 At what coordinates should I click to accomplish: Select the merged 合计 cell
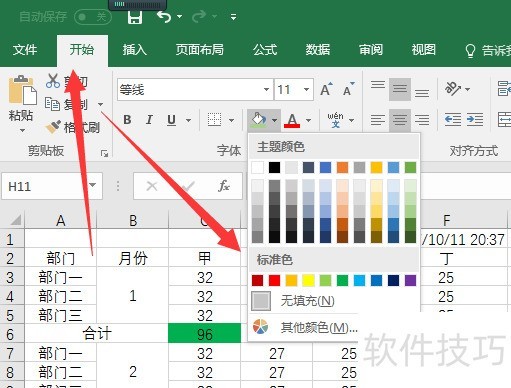(97, 334)
